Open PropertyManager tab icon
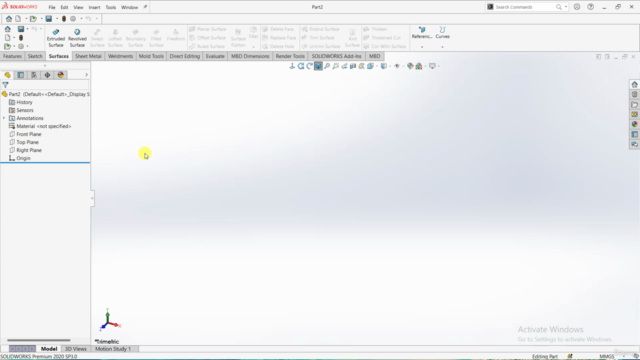The image size is (640, 360). pos(21,75)
